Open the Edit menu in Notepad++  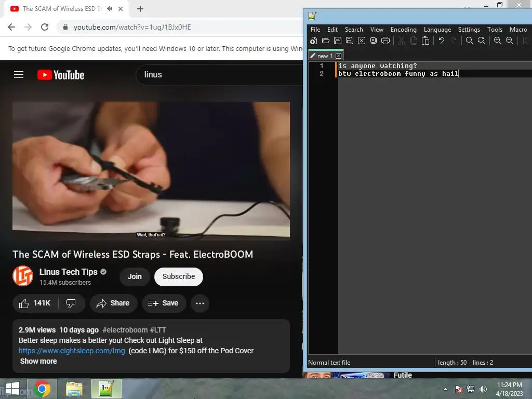(x=332, y=30)
